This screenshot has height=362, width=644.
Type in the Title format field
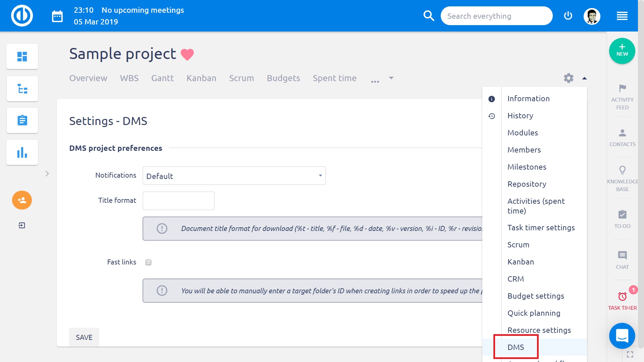(178, 200)
